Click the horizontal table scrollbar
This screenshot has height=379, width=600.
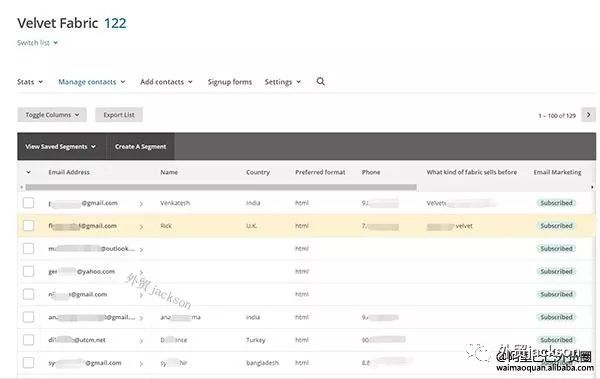pos(221,187)
